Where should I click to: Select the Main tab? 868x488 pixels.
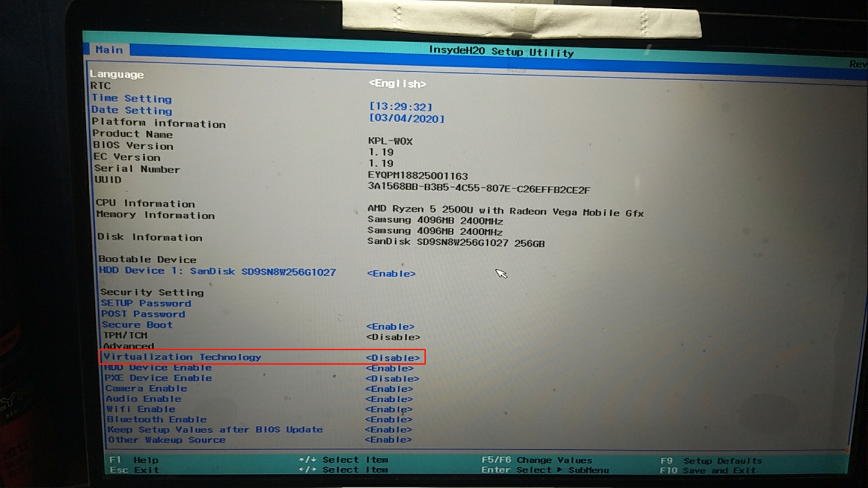108,50
